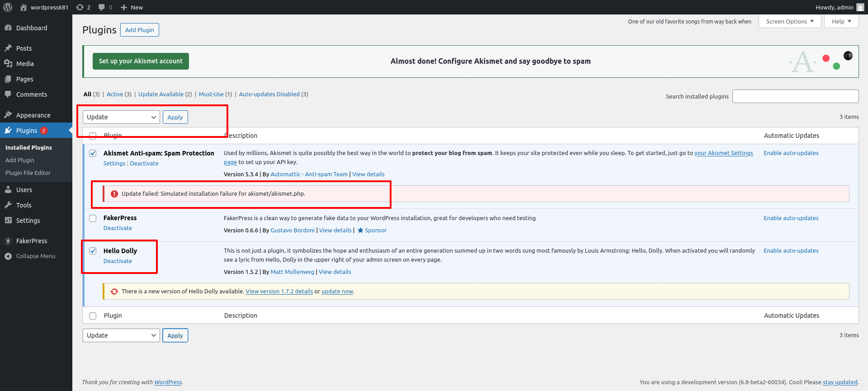Click the Sponsor star icon for FakerPress
The height and width of the screenshot is (391, 868).
(x=360, y=231)
